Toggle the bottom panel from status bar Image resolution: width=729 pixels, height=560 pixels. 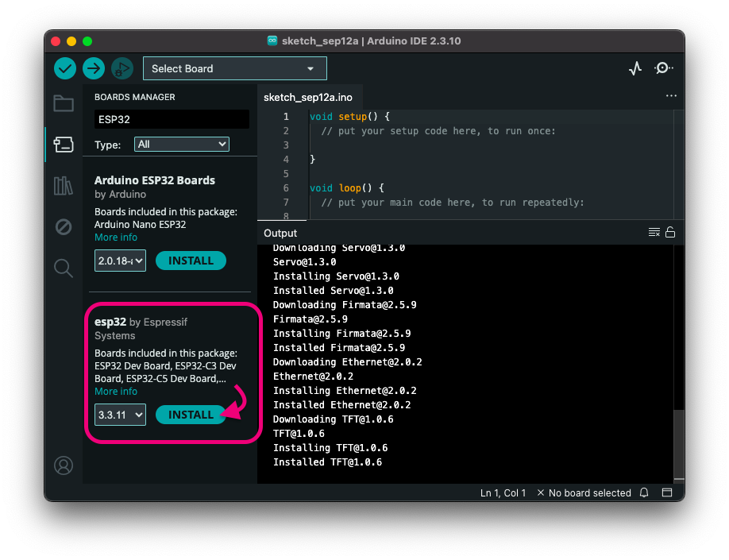click(667, 492)
